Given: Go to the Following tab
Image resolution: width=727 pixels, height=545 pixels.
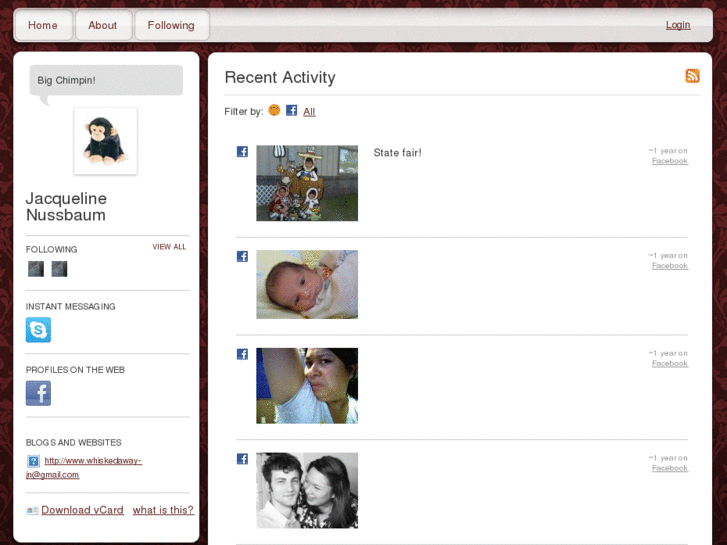Looking at the screenshot, I should (172, 25).
